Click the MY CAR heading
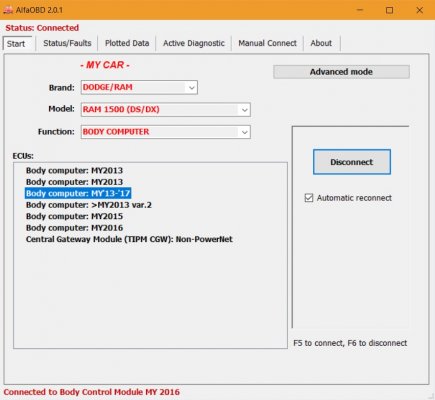The width and height of the screenshot is (435, 400). tap(105, 65)
